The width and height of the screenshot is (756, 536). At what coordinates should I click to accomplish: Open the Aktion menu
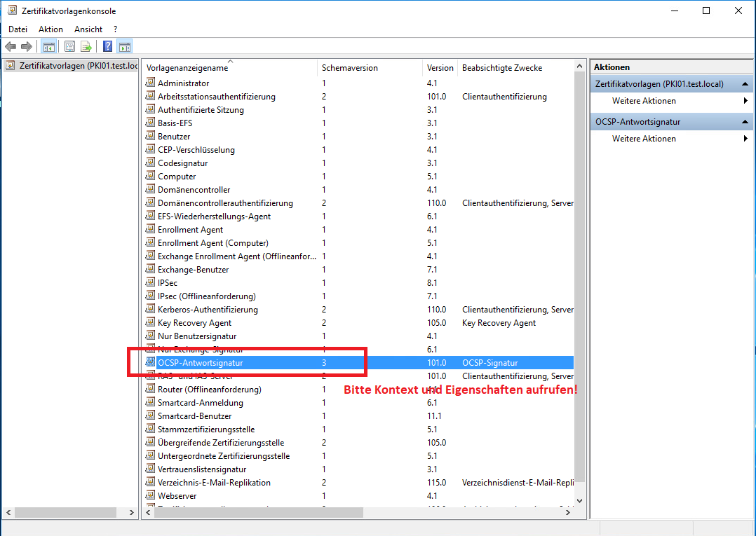coord(50,29)
